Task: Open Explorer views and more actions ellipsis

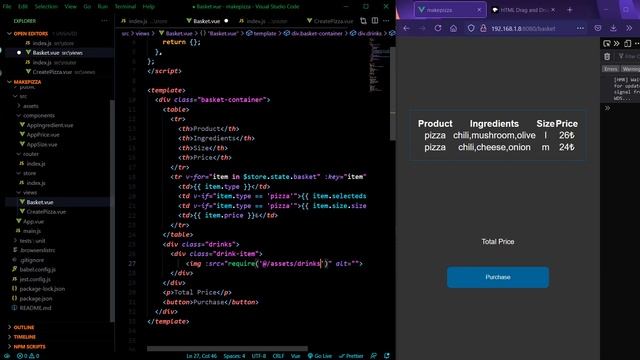Action: coord(104,21)
